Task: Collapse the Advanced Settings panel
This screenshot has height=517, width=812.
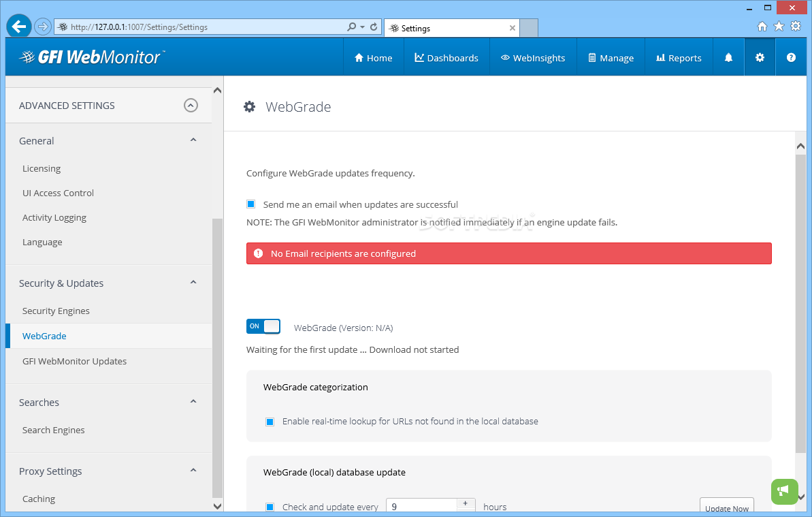Action: (x=191, y=106)
